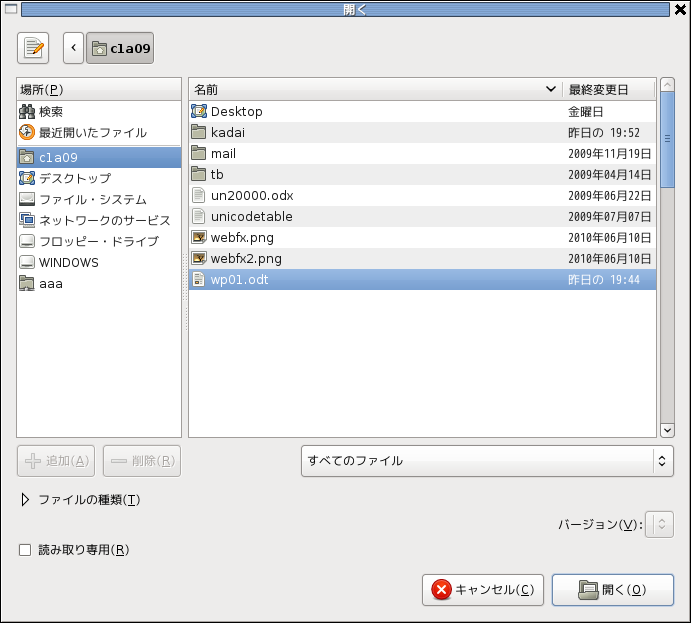Expand the file type (ファイルの種類) section

click(x=25, y=500)
